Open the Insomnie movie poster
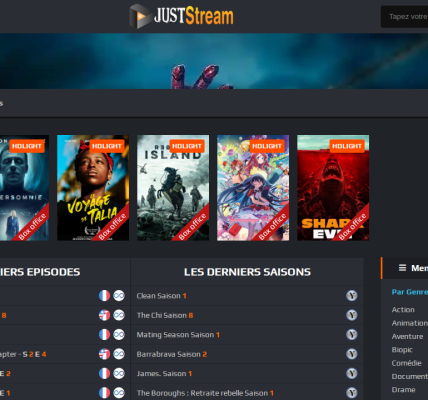 (x=24, y=188)
